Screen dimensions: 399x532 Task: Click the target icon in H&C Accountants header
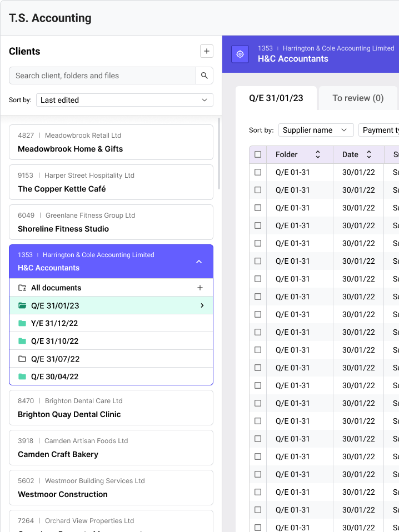tap(240, 54)
